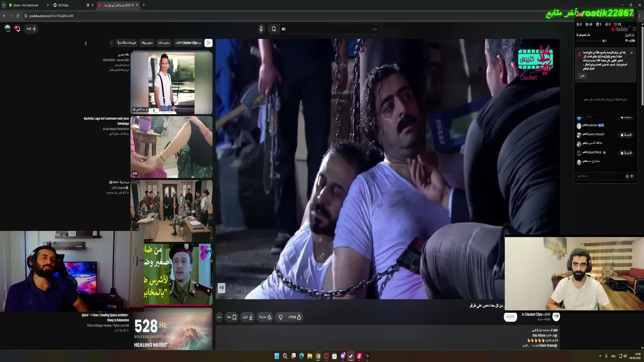Click the button below the warning message
Image resolution: width=644 pixels, height=362 pixels.
(583, 76)
